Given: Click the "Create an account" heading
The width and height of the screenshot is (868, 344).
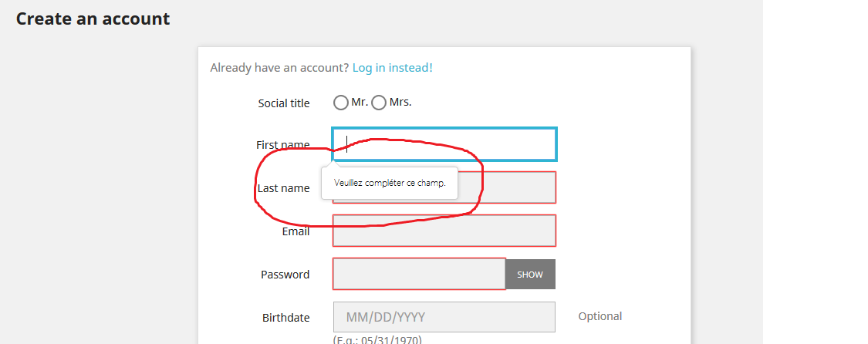Looking at the screenshot, I should (x=93, y=19).
